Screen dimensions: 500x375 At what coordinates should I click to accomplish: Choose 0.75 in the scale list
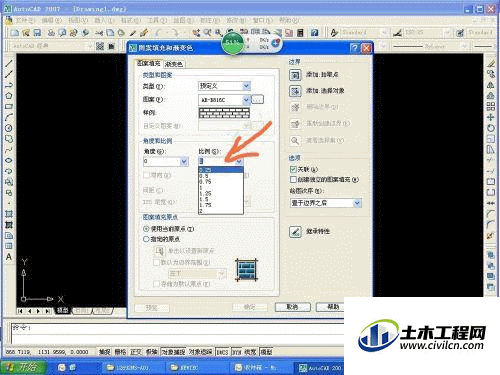click(221, 182)
